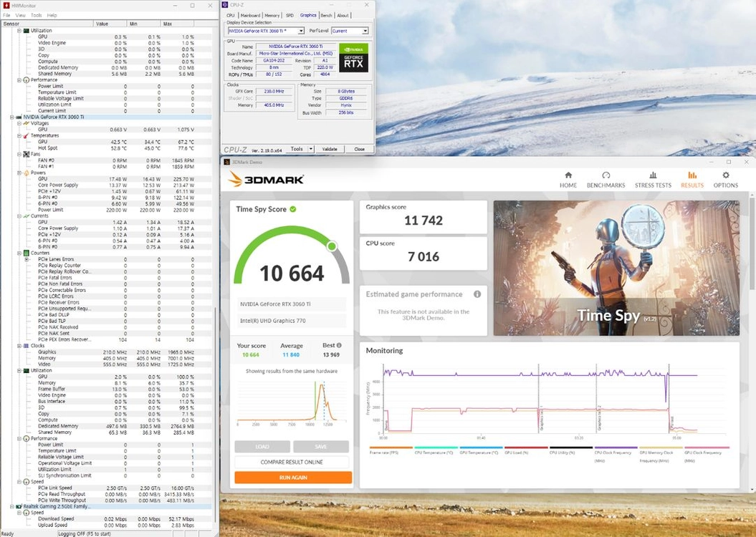Click 'Logging OFF (F5 to start)' status text
The image size is (756, 537).
(x=85, y=533)
